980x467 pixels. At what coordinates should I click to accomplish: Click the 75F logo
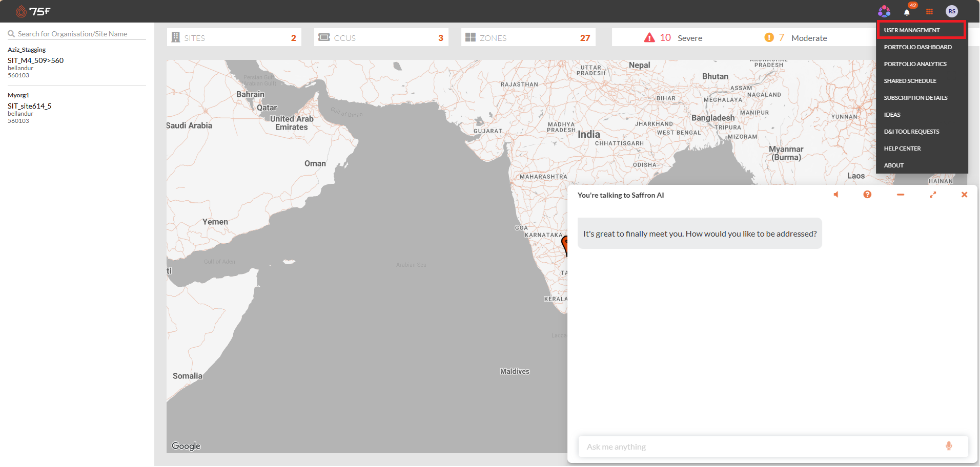pyautogui.click(x=33, y=11)
